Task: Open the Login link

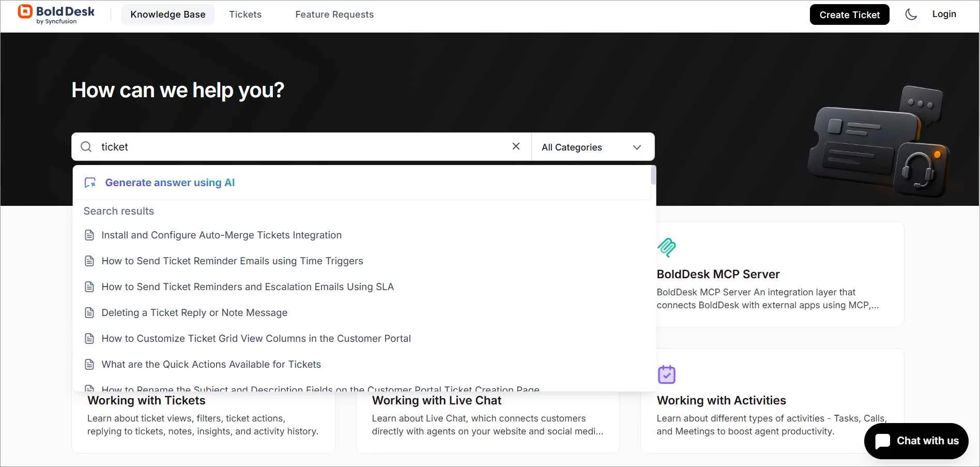Action: (x=944, y=14)
